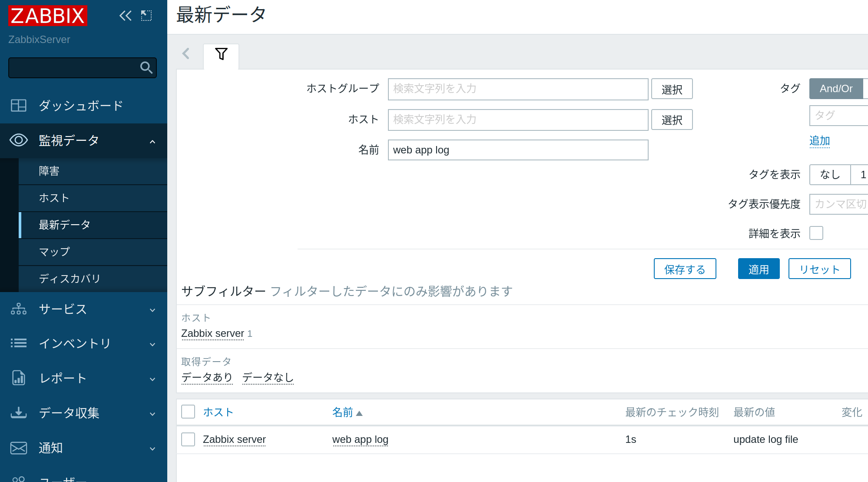Open the Dashboard via its grid icon
Screen dimensions: 868x482
[x=19, y=106]
